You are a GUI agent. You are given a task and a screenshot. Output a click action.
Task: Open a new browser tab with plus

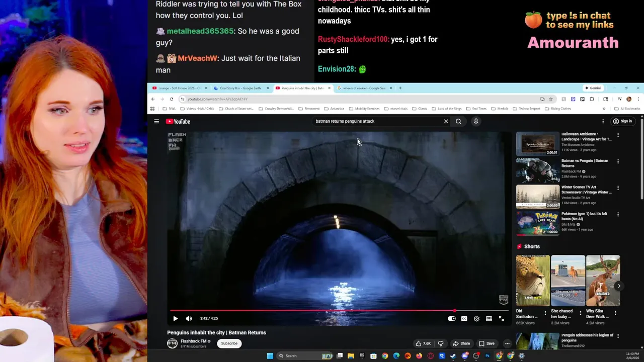[400, 88]
